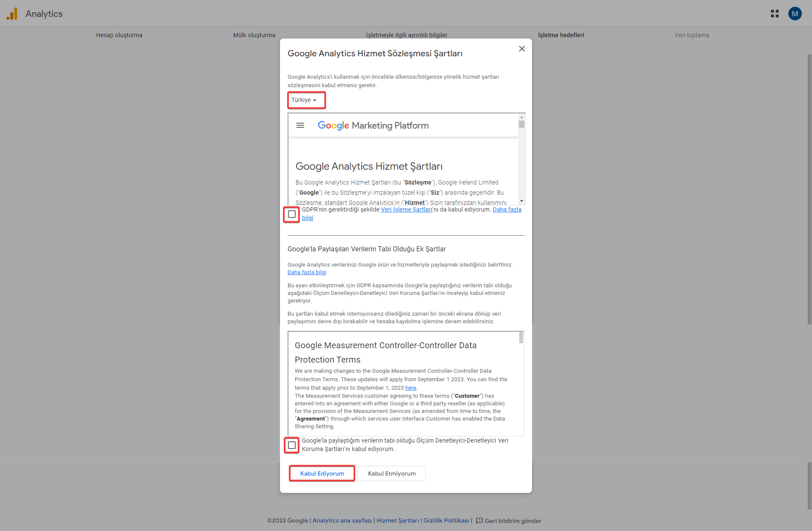Check the GDPR Veri İşleme Şartları checkbox
The image size is (812, 531).
[x=292, y=214]
